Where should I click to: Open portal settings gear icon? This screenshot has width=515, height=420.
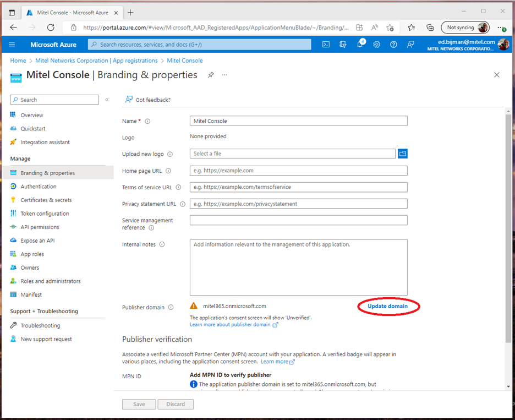[x=377, y=45]
